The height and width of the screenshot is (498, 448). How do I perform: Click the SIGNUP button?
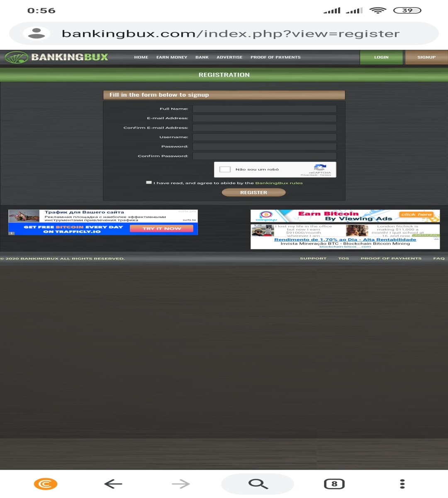[x=426, y=57]
